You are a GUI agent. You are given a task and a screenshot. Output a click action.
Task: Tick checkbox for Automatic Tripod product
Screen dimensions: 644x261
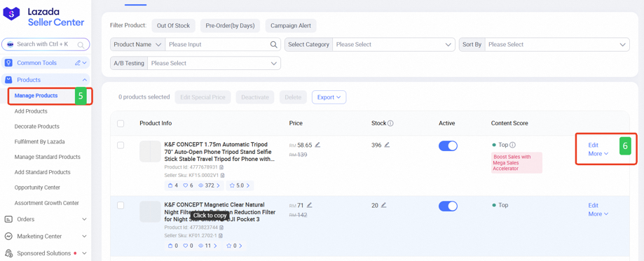point(121,146)
